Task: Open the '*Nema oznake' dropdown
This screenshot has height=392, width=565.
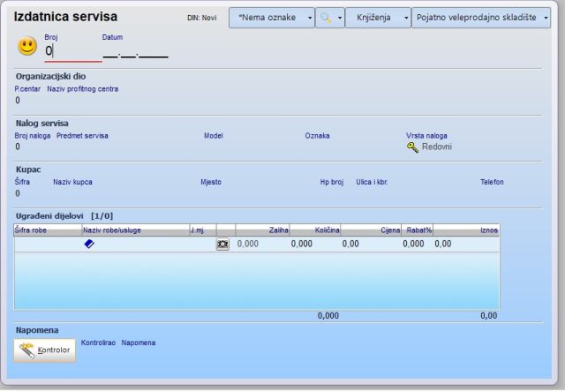Action: point(271,18)
